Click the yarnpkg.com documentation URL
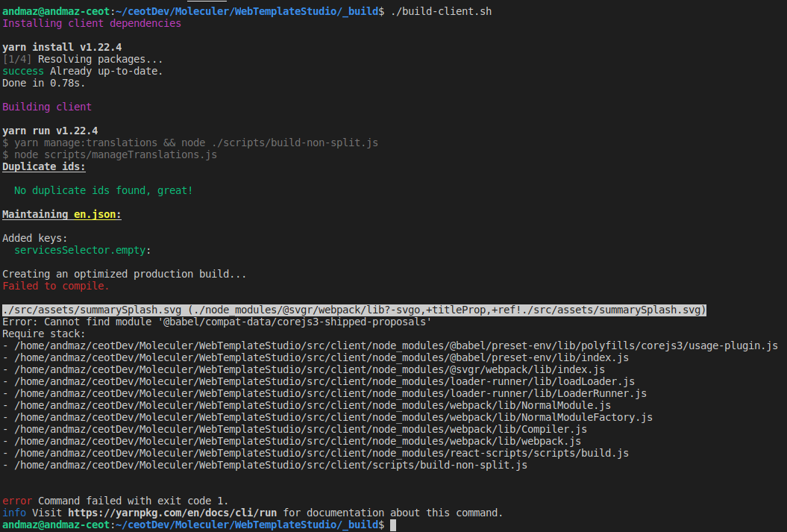The image size is (787, 532). 172,513
